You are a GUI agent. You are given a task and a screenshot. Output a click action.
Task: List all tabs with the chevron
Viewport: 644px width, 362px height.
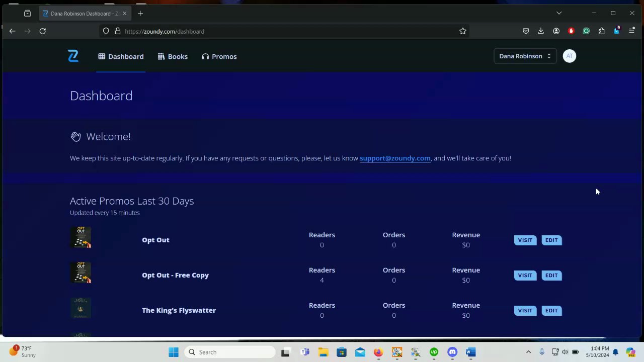pyautogui.click(x=559, y=13)
